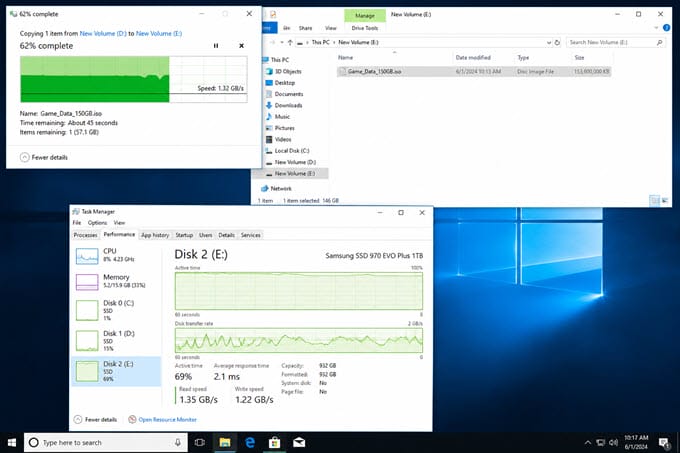Click the Disk transfer rate graph

pyautogui.click(x=298, y=340)
